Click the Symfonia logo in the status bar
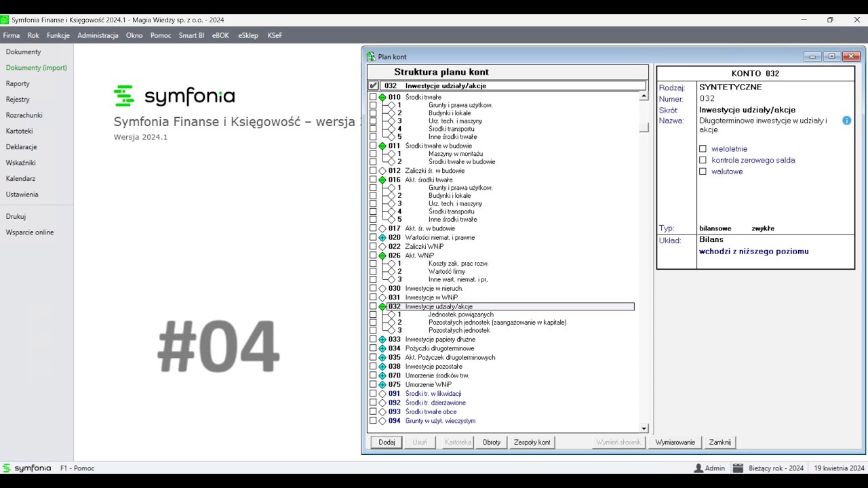Screen dimensions: 868x488 pos(27,468)
